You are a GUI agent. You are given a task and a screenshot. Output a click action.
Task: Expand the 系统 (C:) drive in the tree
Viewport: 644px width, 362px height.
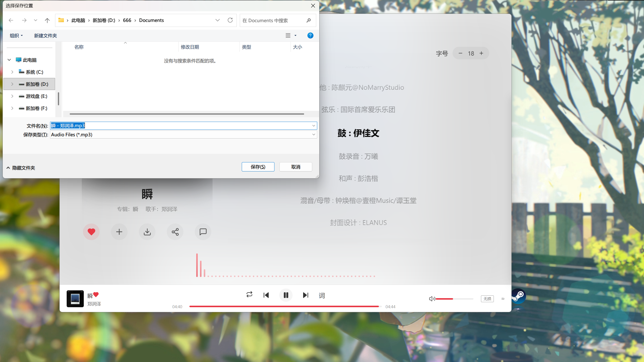(x=12, y=72)
